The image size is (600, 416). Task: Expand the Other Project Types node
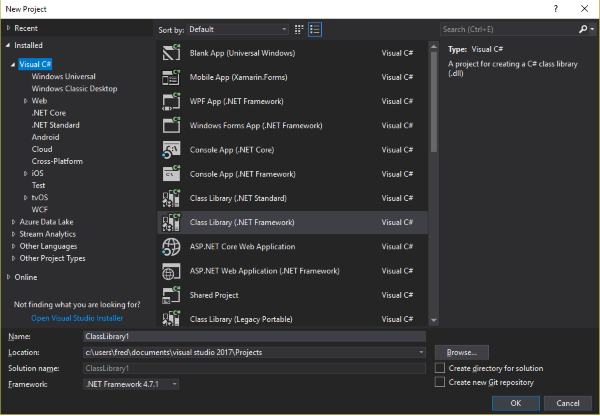pos(13,258)
